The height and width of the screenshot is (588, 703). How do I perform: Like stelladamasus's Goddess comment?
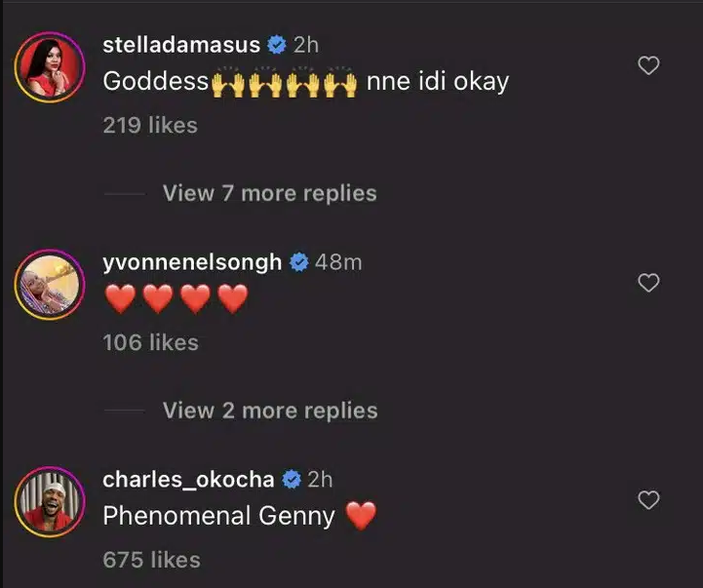tap(647, 66)
